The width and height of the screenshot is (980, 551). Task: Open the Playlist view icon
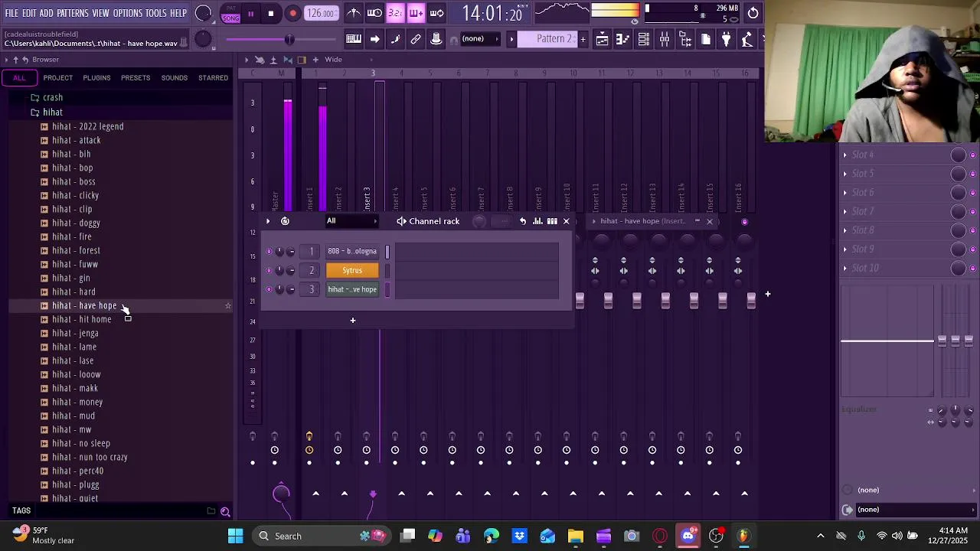(x=603, y=39)
